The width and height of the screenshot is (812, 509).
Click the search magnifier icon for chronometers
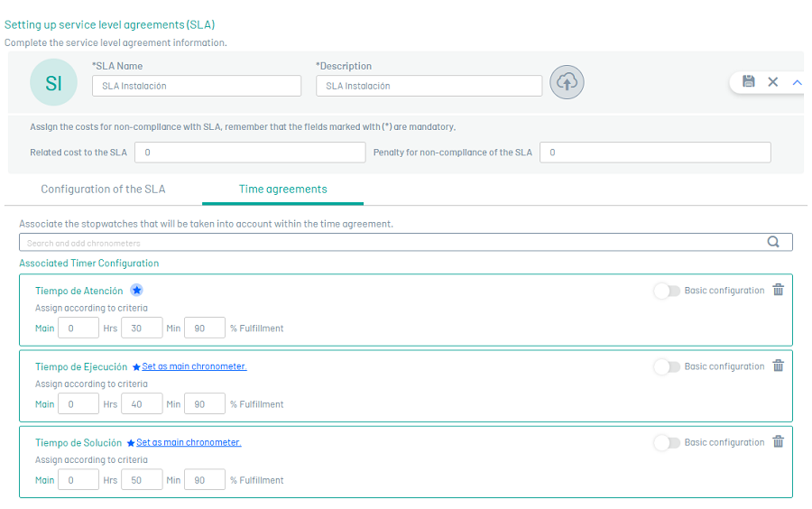(x=773, y=242)
